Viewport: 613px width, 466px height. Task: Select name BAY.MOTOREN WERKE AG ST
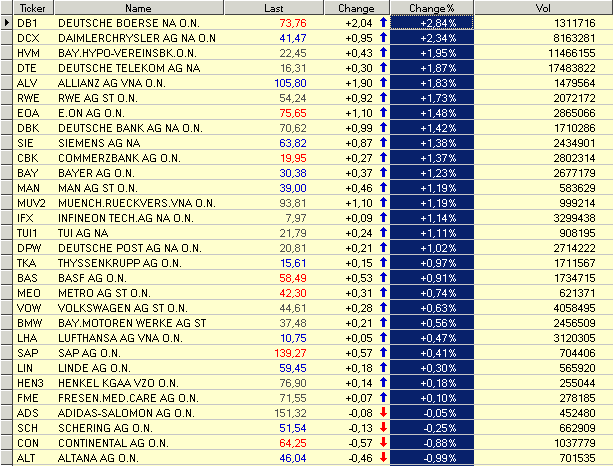click(132, 323)
